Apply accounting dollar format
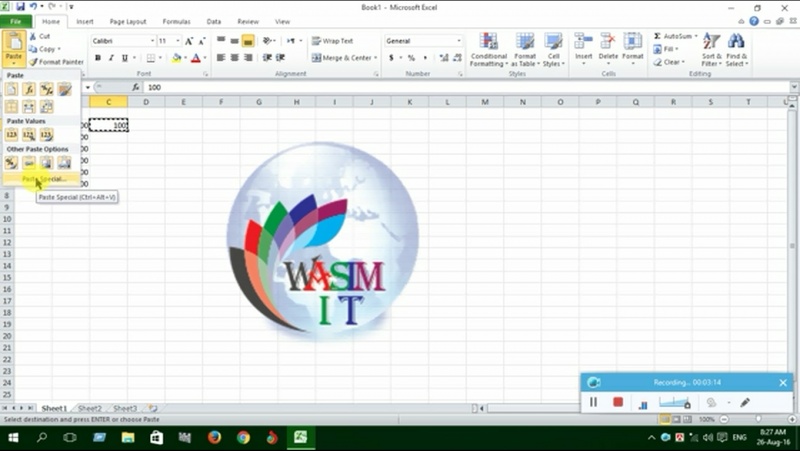The height and width of the screenshot is (451, 800). click(391, 58)
